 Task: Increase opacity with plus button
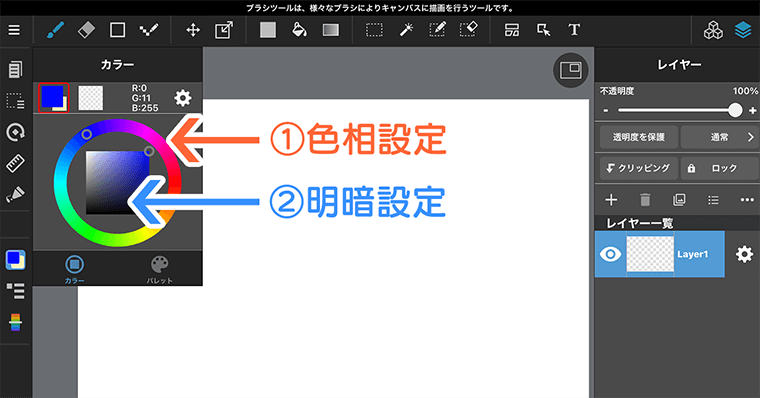[753, 111]
